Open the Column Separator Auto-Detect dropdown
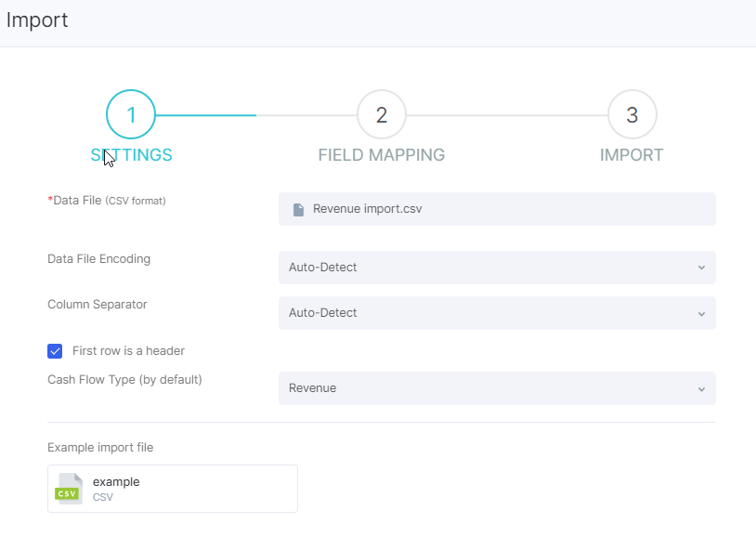Viewport: 756px width, 550px height. point(497,313)
